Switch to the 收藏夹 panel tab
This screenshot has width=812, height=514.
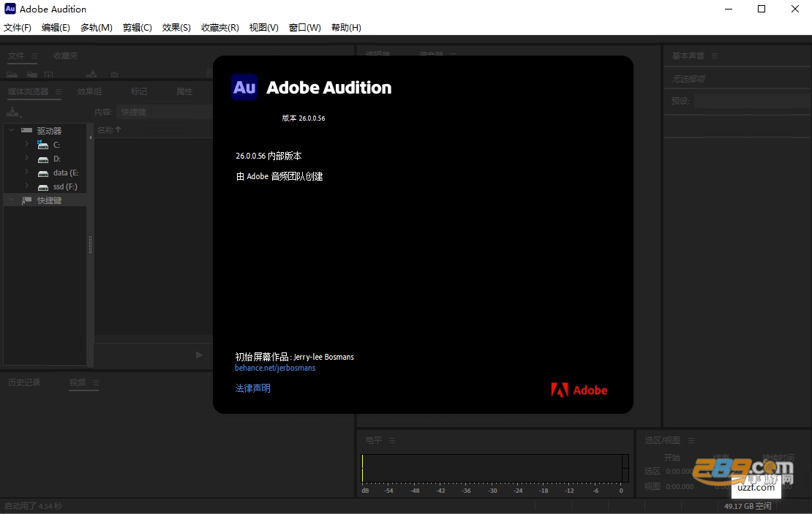(65, 56)
